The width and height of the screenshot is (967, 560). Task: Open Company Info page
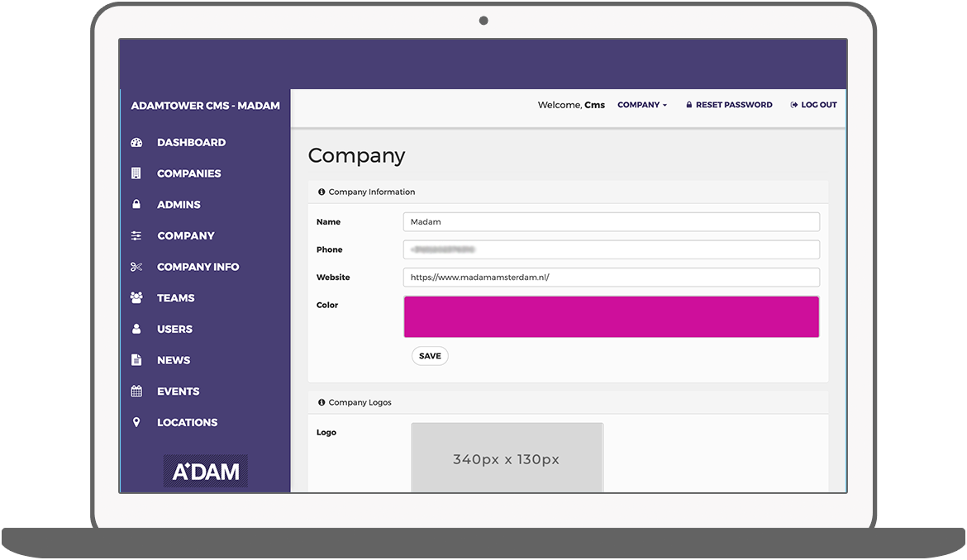click(x=198, y=267)
